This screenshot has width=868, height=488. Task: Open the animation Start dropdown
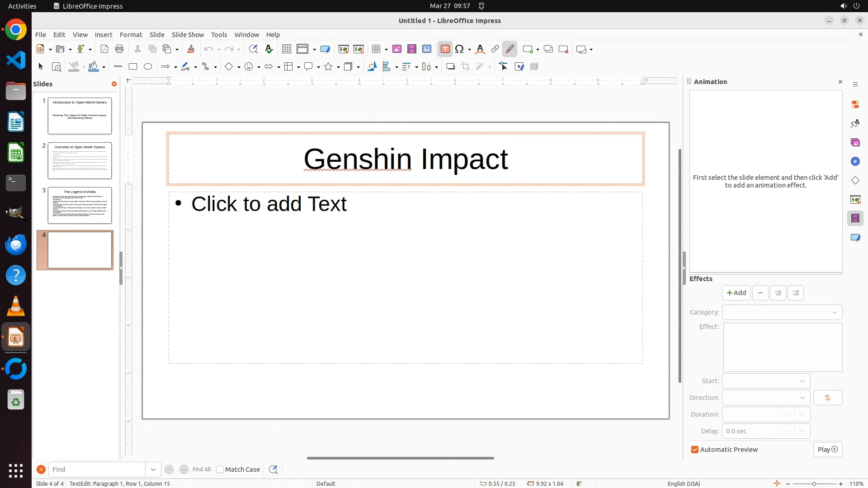tap(766, 381)
